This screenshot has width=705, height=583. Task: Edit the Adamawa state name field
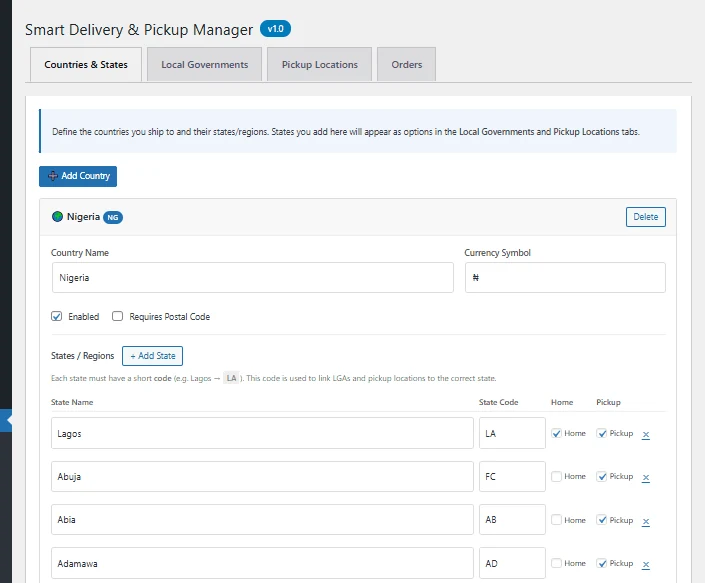pos(262,563)
